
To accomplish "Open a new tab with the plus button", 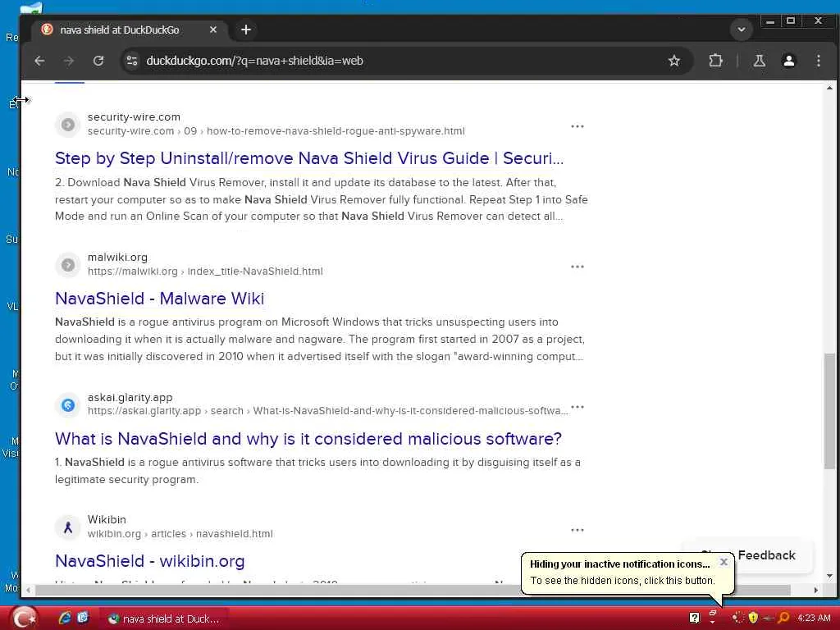I will click(246, 30).
